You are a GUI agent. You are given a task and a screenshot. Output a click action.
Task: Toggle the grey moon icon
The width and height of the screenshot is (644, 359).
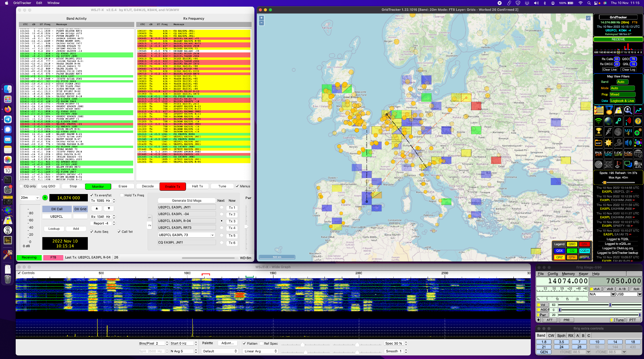click(618, 132)
